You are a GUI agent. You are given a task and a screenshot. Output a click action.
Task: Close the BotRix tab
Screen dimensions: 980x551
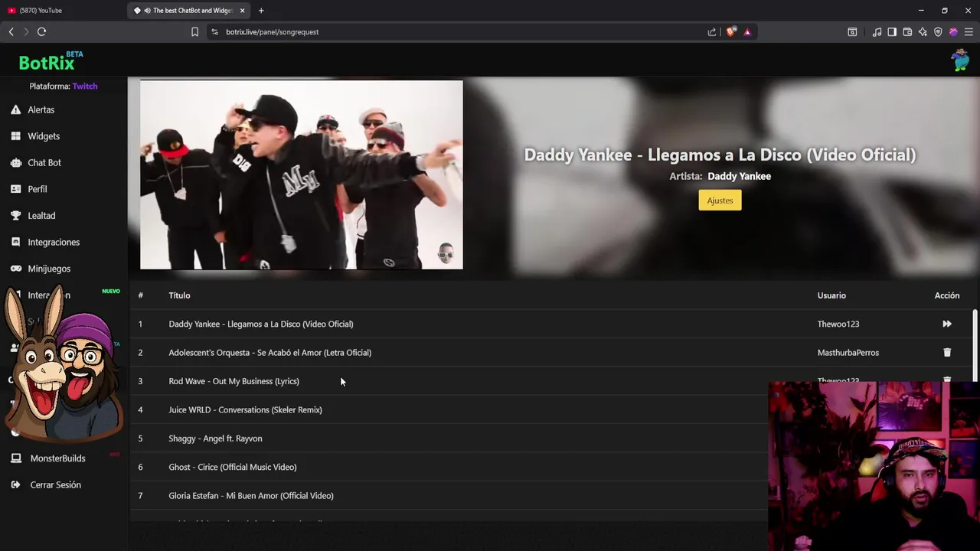pyautogui.click(x=243, y=11)
